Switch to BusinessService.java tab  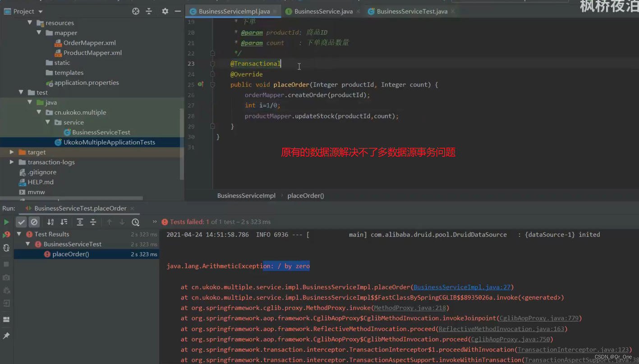coord(323,11)
